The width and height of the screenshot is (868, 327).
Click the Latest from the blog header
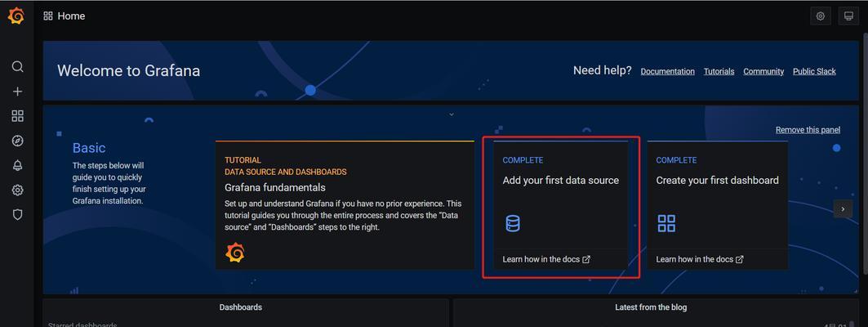click(651, 307)
